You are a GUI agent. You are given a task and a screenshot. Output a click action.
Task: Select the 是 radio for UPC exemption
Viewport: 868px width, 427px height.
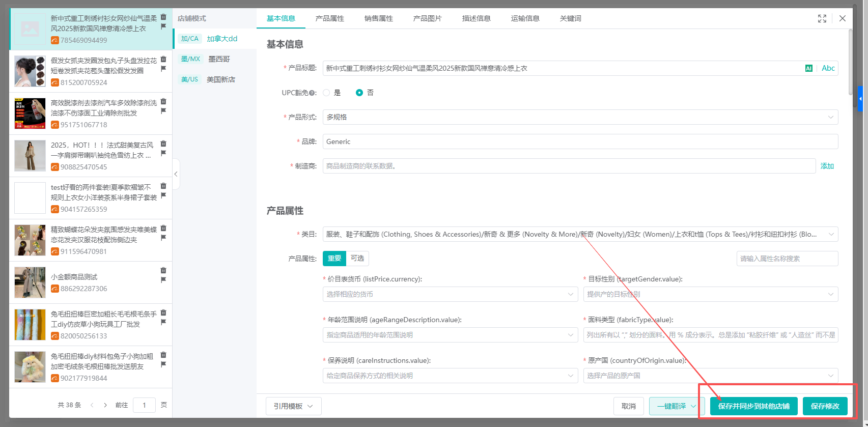(x=326, y=93)
